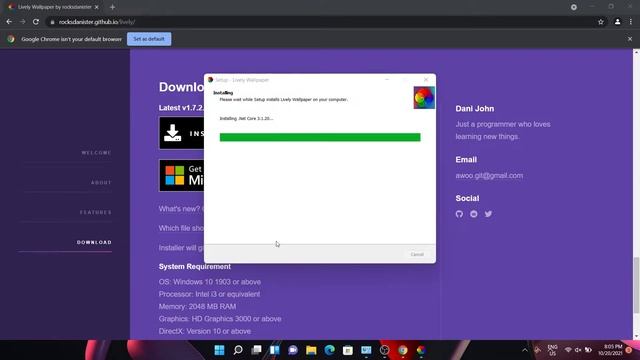Image resolution: width=640 pixels, height=360 pixels.
Task: Go to About section in sidebar
Action: click(101, 182)
